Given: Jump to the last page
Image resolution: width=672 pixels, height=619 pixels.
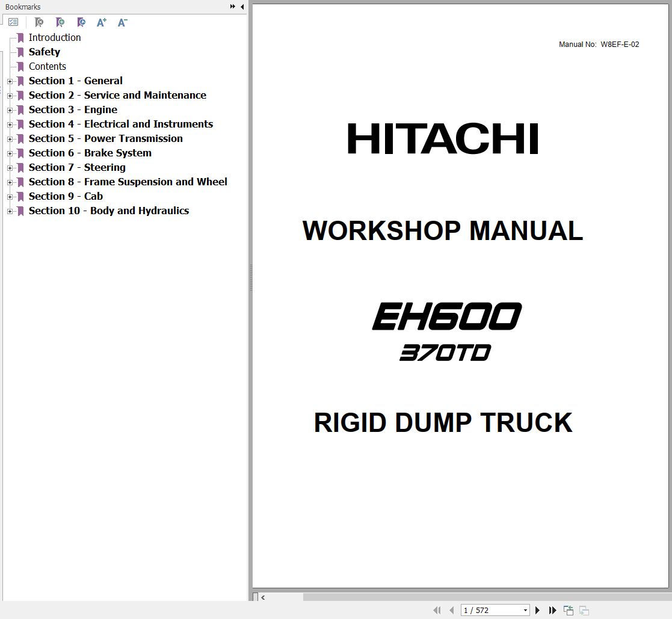Looking at the screenshot, I should (552, 610).
